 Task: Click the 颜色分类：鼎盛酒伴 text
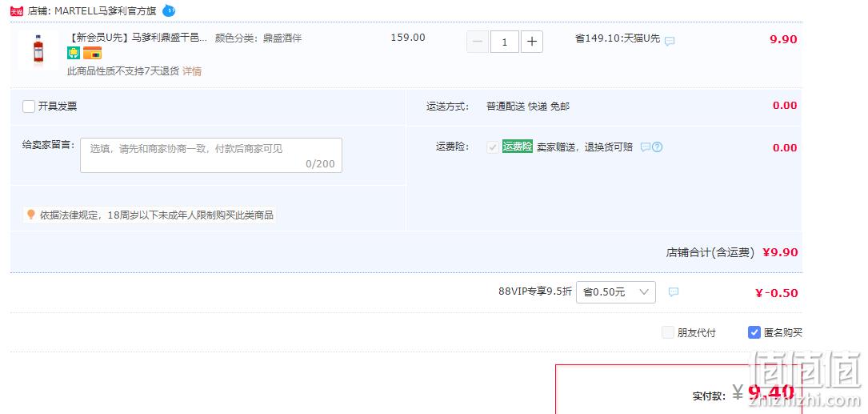(x=258, y=38)
